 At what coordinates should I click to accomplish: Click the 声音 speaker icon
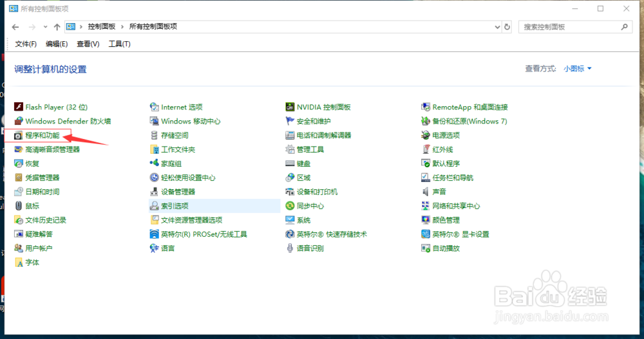[x=426, y=192]
